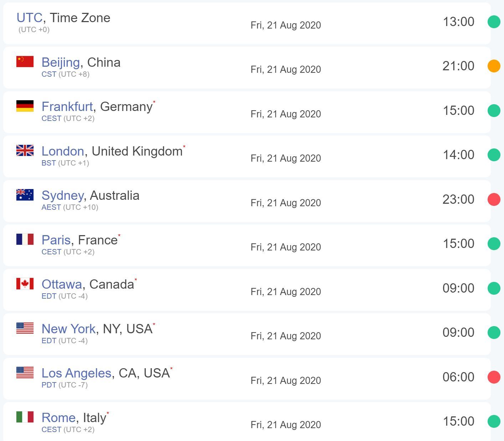Open the Beijing city link
The height and width of the screenshot is (441, 504).
click(x=61, y=62)
